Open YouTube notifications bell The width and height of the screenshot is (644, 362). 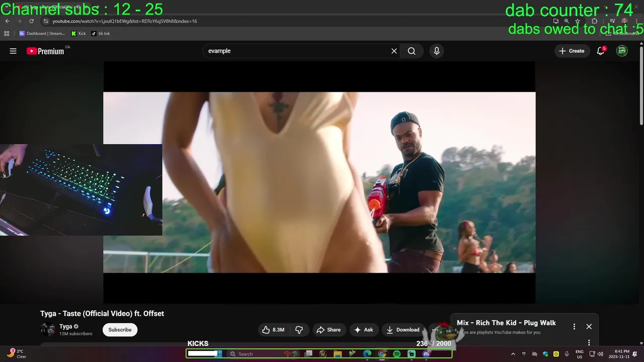[x=600, y=51]
